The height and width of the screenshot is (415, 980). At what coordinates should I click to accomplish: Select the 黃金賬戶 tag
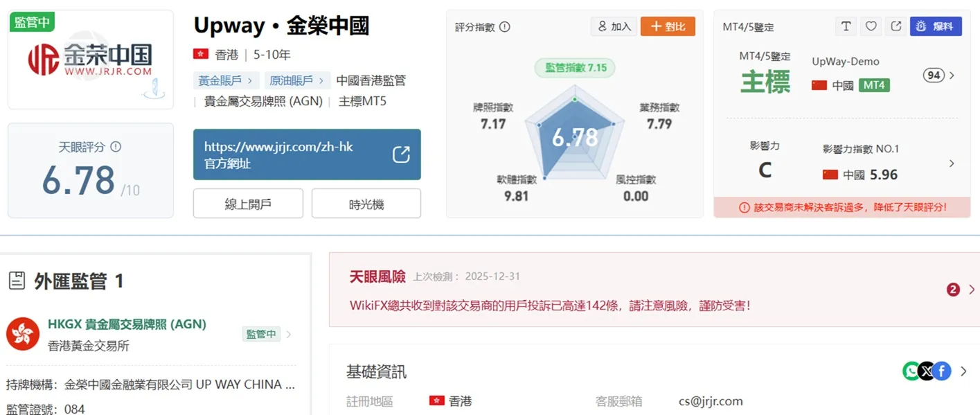[226, 80]
